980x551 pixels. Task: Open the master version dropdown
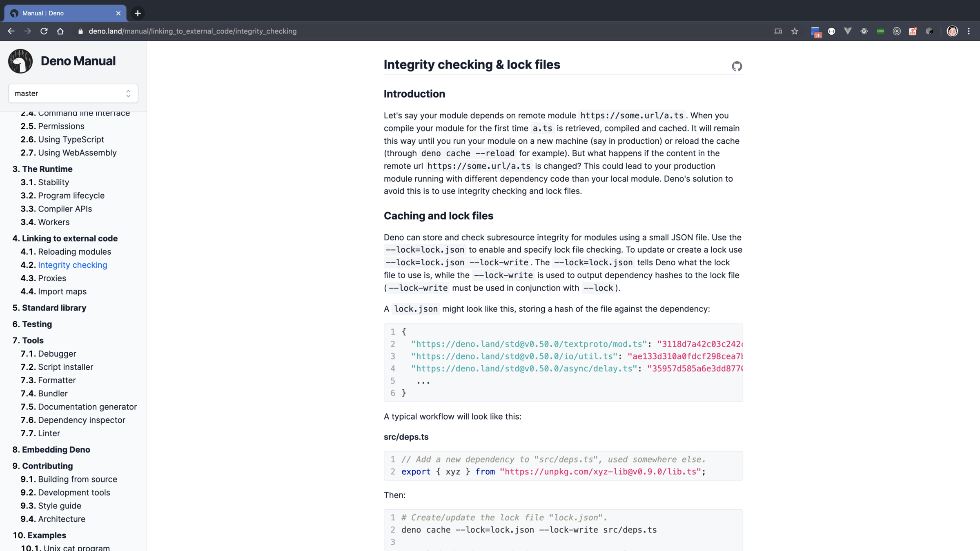coord(73,93)
